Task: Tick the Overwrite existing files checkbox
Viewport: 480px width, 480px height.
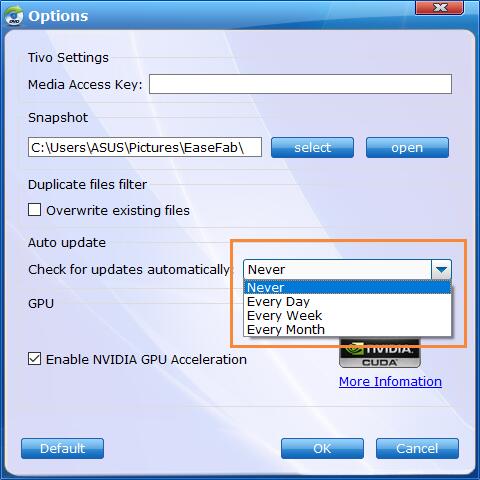Action: (34, 210)
